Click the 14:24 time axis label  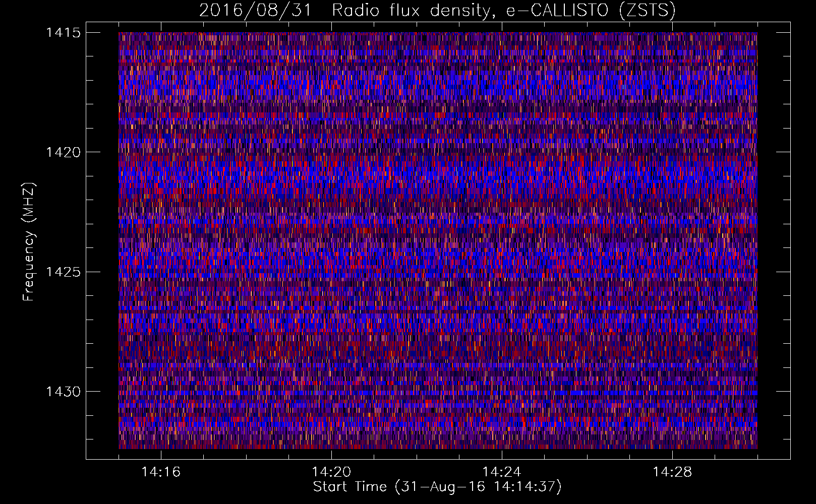(x=502, y=472)
